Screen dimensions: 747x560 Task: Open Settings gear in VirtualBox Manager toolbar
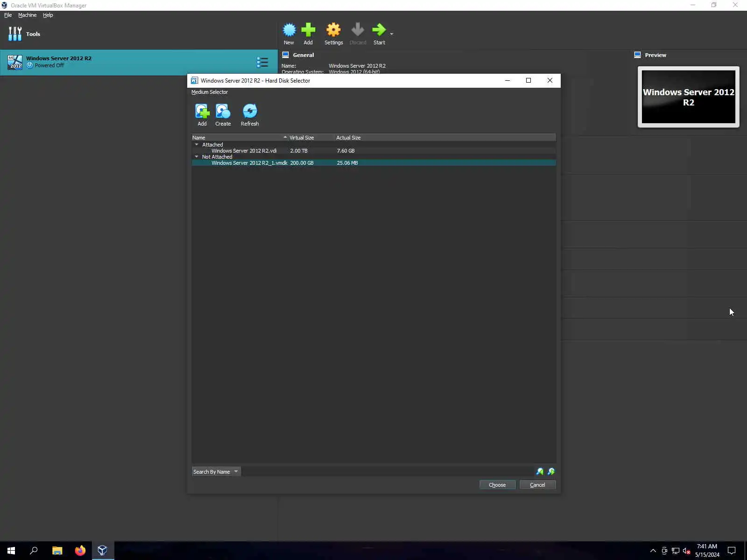[x=333, y=30]
